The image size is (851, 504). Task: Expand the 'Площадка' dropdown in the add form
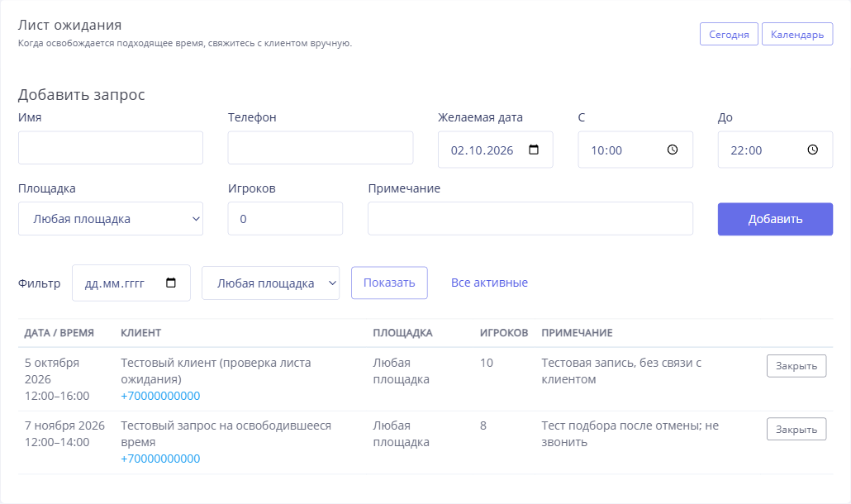[111, 219]
